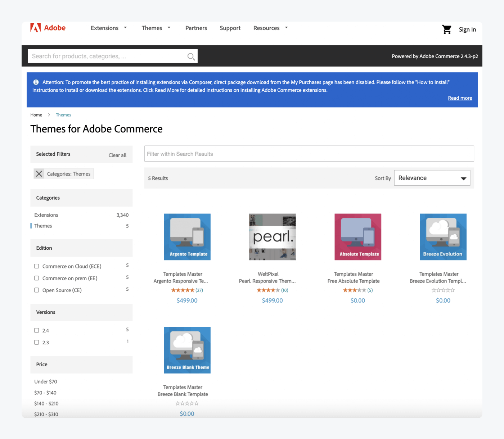Remove the Categories: Themes filter chip
Viewport: 504px width, 439px height.
(39, 173)
